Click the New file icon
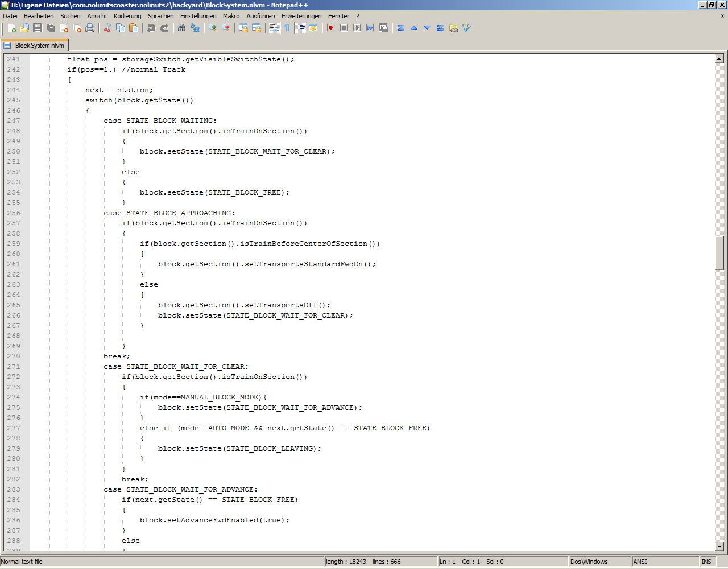This screenshot has width=728, height=569. [11, 28]
